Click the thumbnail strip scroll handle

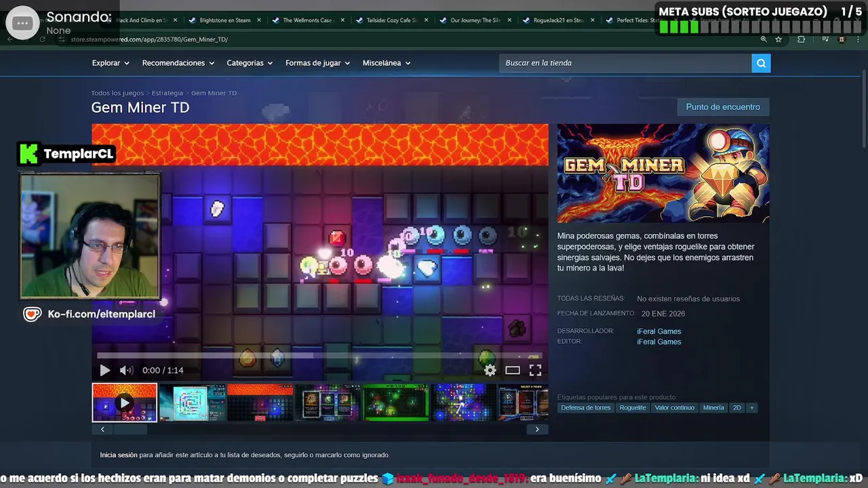129,429
